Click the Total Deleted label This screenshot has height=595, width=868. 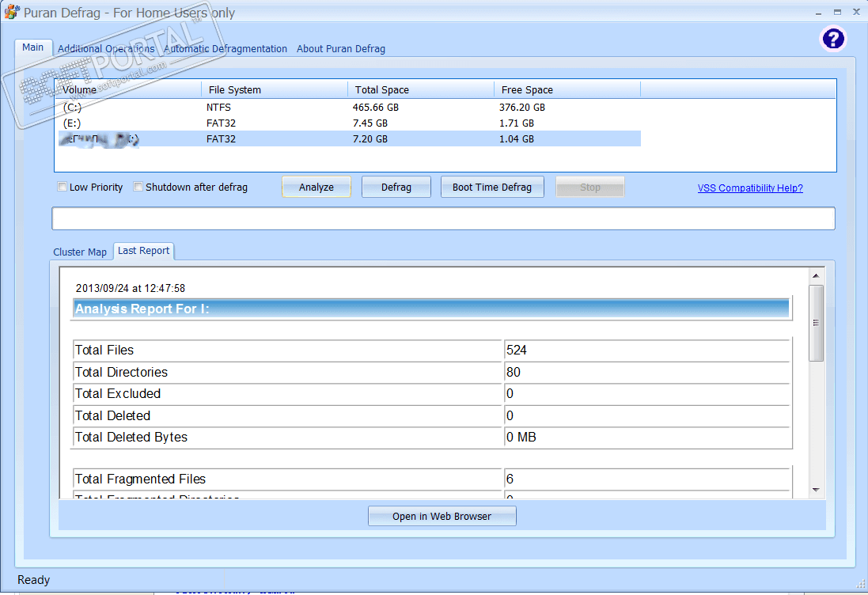click(x=112, y=415)
